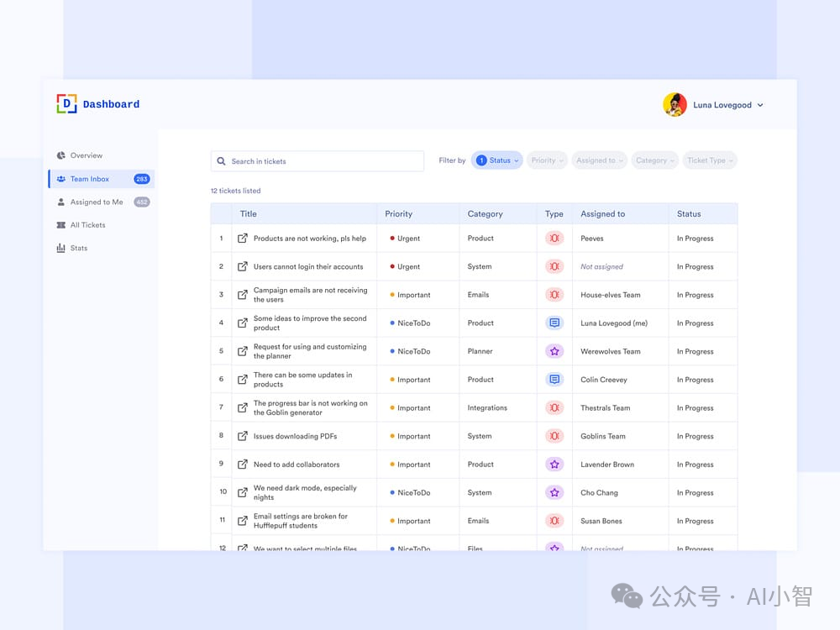Sort by the Title column header

[x=248, y=213]
